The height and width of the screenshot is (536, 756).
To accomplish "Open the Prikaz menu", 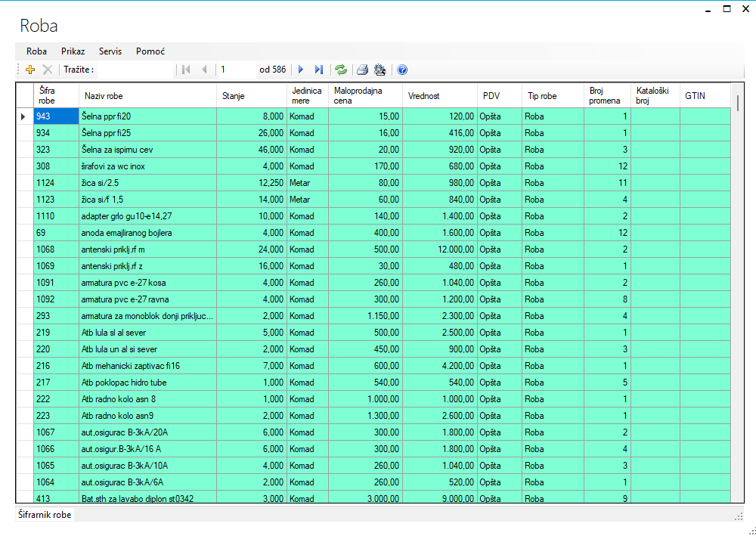I will (x=73, y=51).
